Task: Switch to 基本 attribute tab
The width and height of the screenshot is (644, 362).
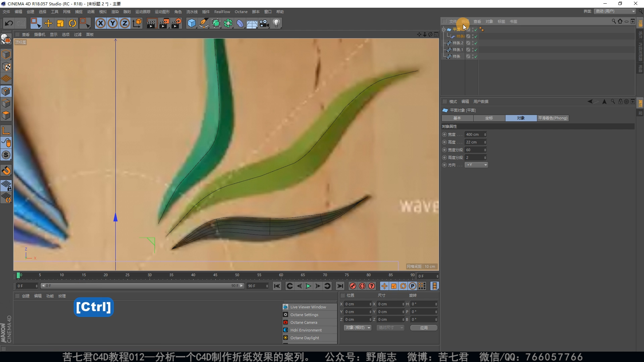Action: [457, 118]
